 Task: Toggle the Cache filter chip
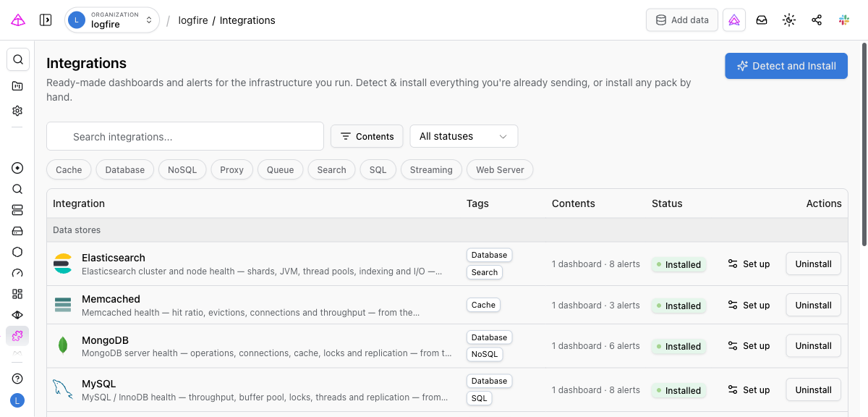69,169
